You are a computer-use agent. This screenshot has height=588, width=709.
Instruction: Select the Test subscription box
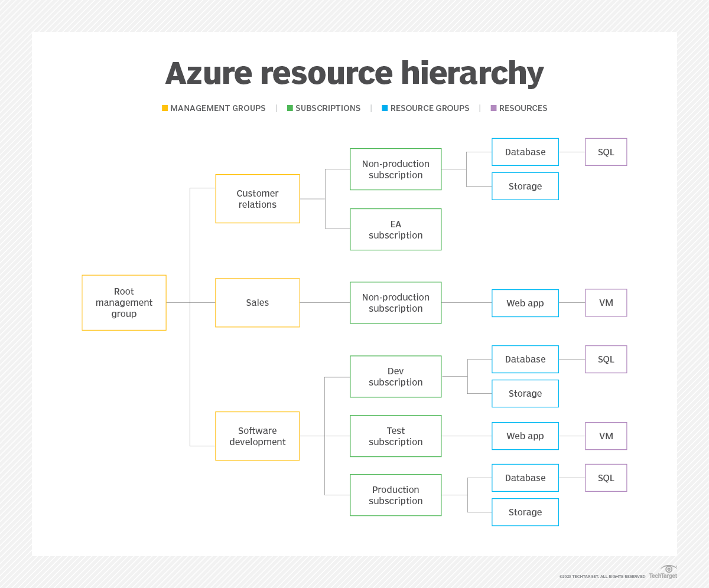coord(395,436)
